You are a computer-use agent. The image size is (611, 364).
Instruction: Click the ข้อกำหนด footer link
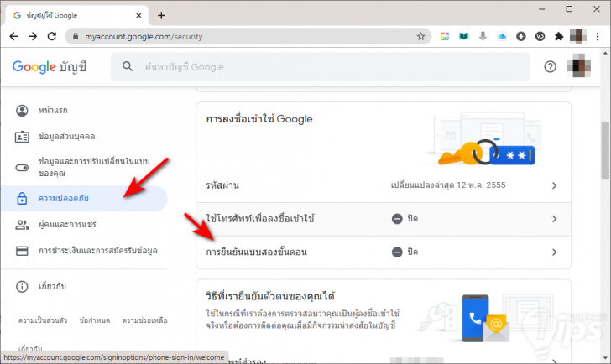point(95,320)
